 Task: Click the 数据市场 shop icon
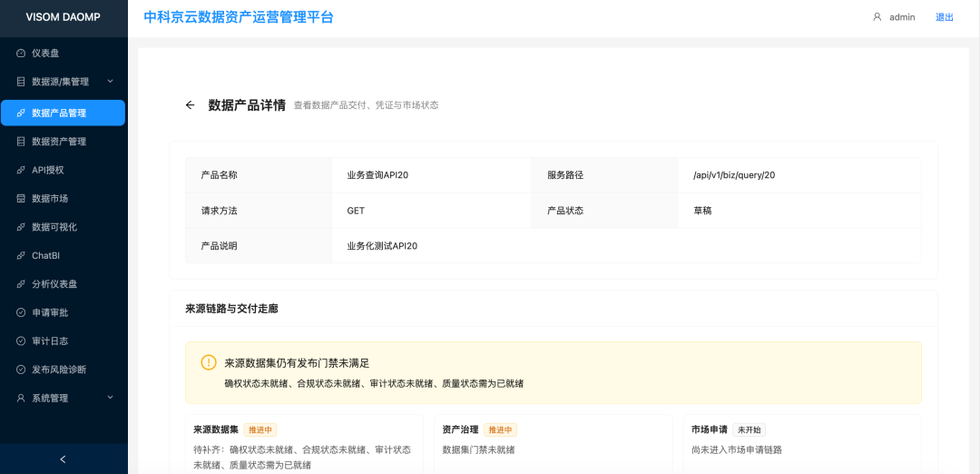[x=21, y=198]
